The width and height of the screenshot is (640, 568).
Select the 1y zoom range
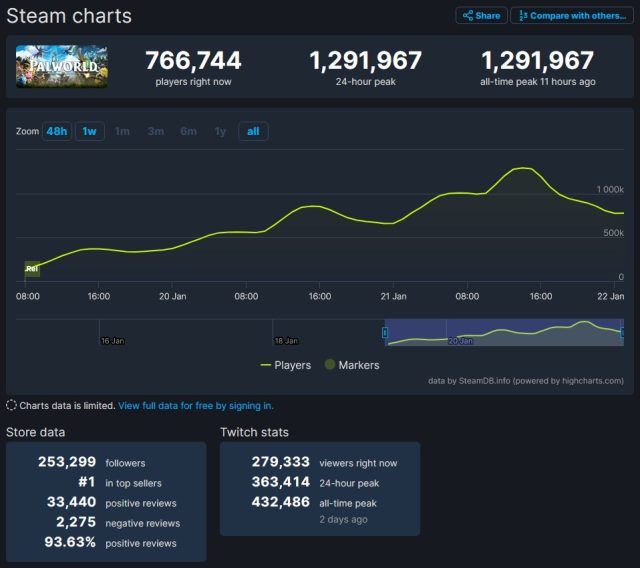pos(220,131)
